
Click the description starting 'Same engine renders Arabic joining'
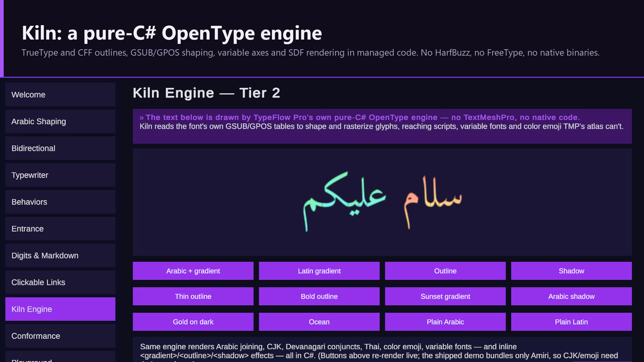[379, 351]
